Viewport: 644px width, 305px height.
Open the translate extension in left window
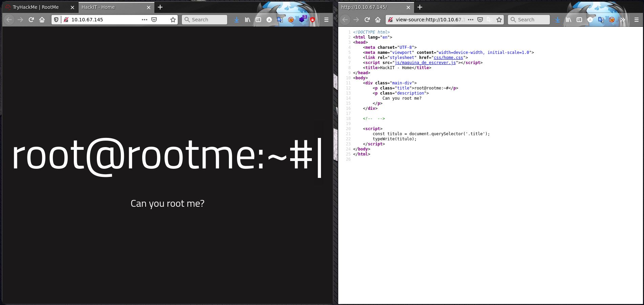pyautogui.click(x=280, y=20)
